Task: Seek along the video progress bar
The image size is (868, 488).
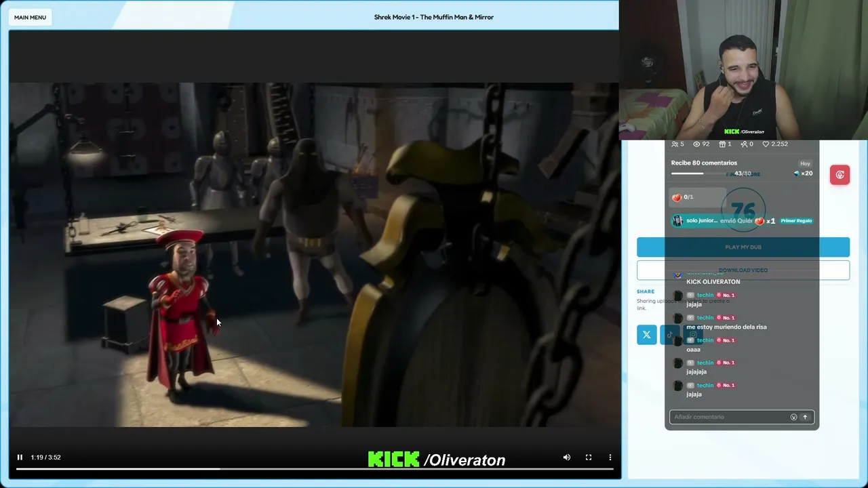Action: [x=315, y=468]
